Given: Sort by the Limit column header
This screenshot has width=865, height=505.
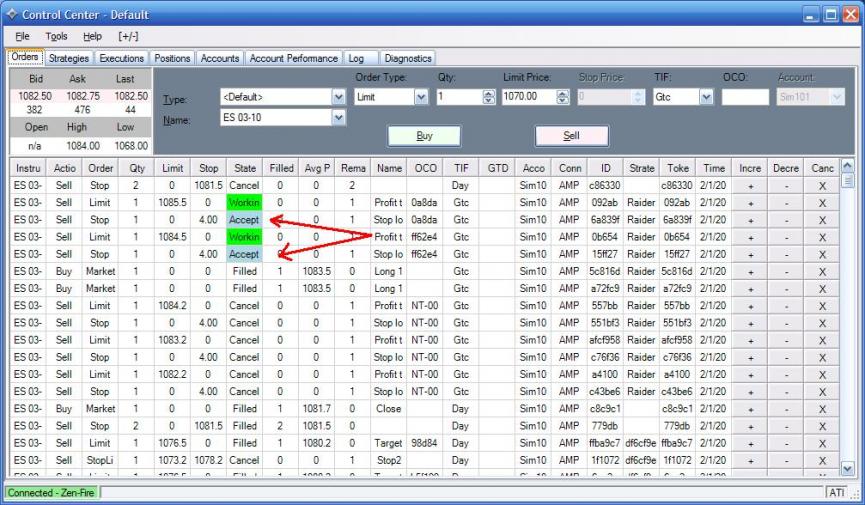Looking at the screenshot, I should tap(172, 168).
